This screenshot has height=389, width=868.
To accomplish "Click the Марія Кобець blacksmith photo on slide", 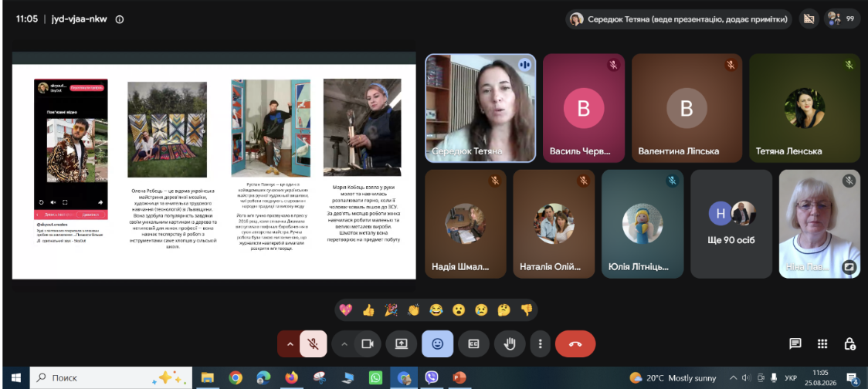I will point(363,127).
